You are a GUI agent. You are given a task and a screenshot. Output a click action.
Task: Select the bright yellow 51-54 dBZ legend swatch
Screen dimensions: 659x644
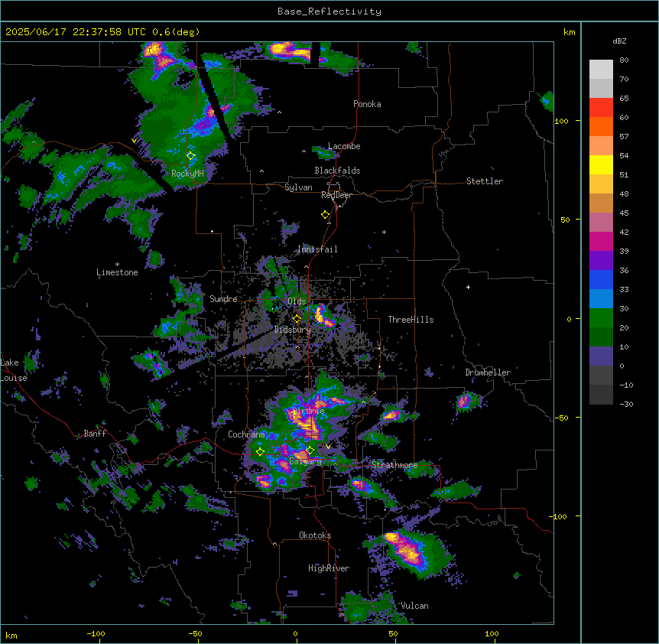(x=601, y=164)
